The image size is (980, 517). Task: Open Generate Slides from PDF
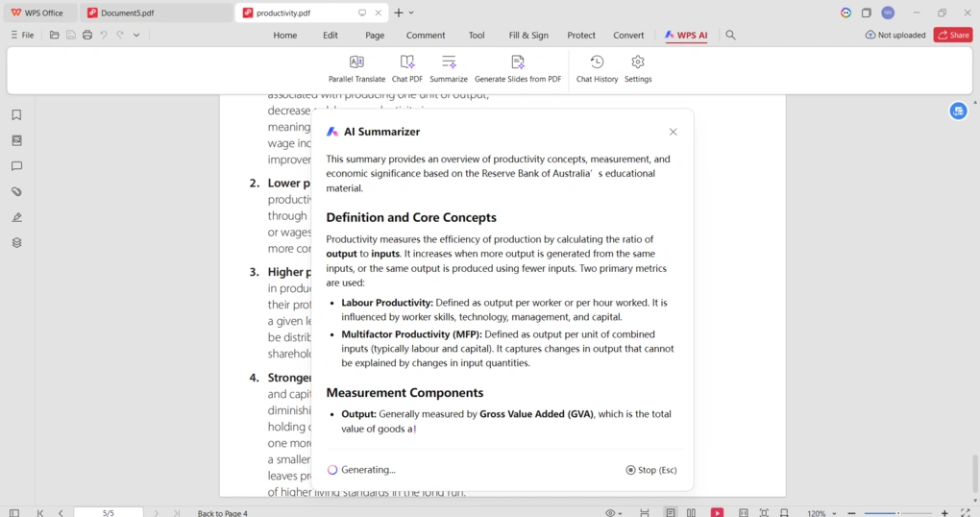tap(518, 69)
